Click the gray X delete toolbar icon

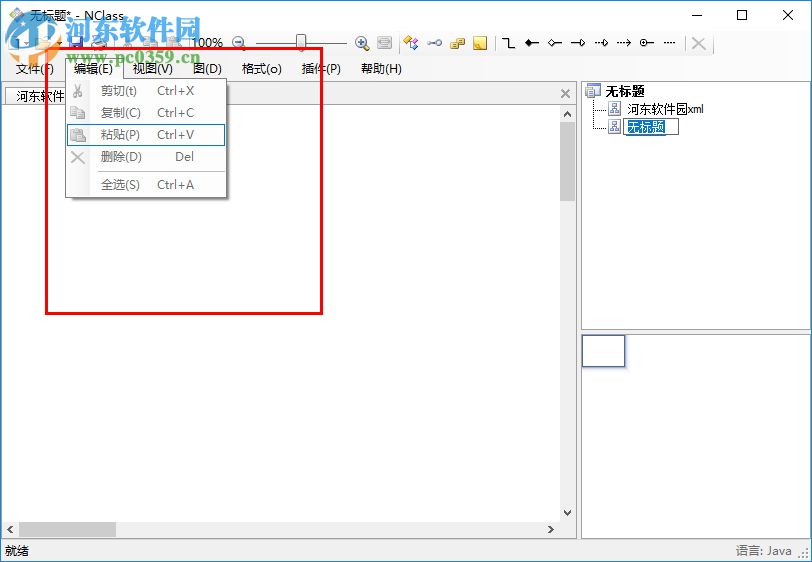[x=699, y=43]
